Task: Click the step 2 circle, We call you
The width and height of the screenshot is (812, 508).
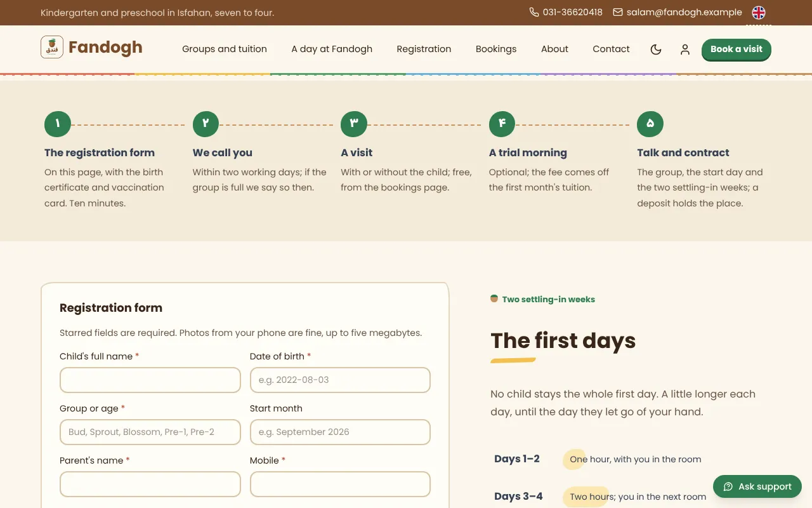Action: pyautogui.click(x=206, y=124)
